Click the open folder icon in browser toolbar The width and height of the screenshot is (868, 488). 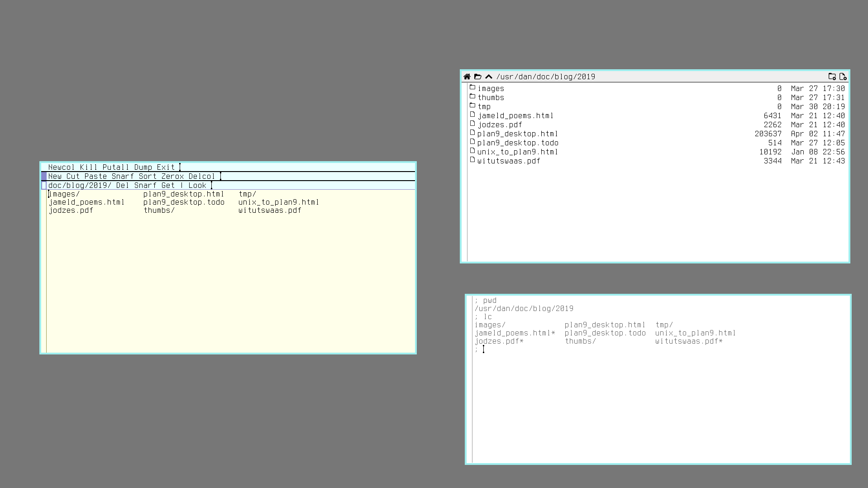pos(478,77)
